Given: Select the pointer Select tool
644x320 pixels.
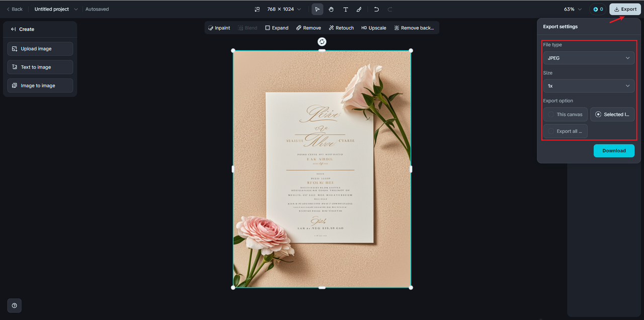Looking at the screenshot, I should 317,9.
